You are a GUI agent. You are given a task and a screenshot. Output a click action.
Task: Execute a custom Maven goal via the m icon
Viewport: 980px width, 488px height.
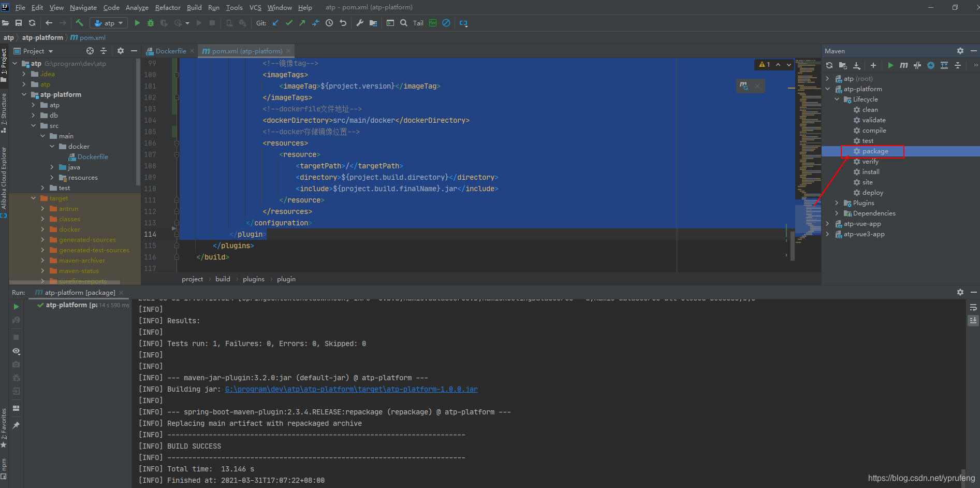coord(904,65)
